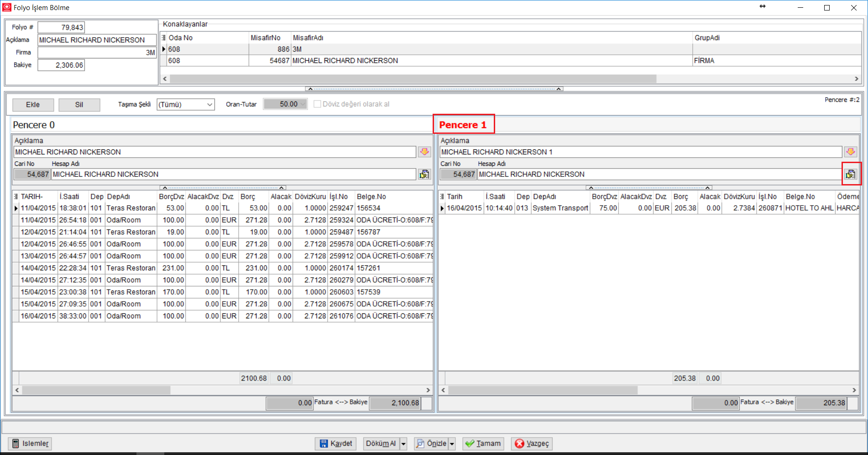Open the Islemler menu button
This screenshot has height=455, width=868.
point(30,444)
